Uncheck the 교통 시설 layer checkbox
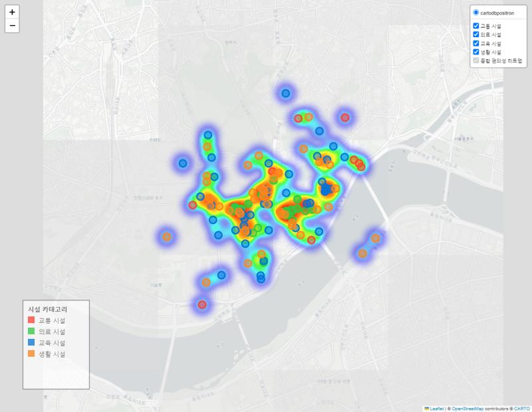This screenshot has height=412, width=532. pos(476,26)
